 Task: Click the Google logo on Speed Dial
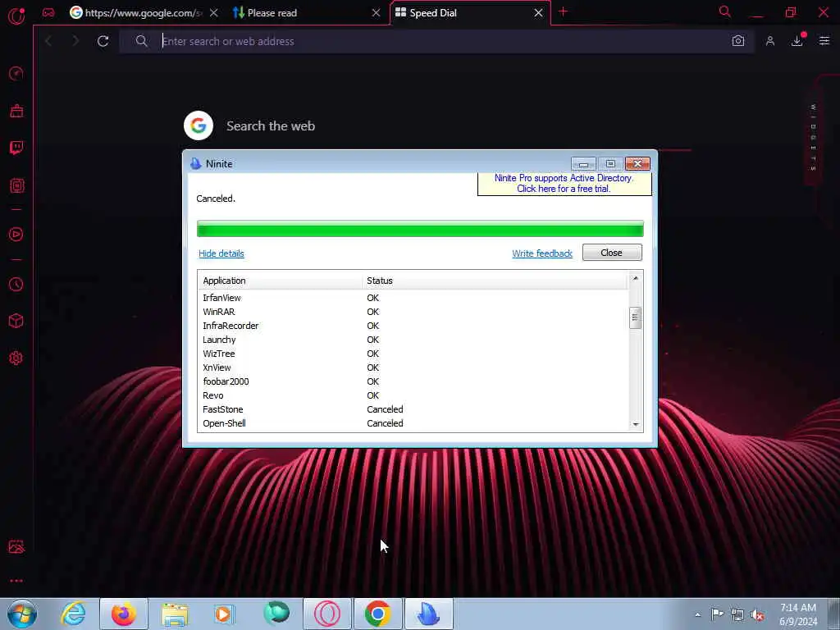tap(199, 126)
